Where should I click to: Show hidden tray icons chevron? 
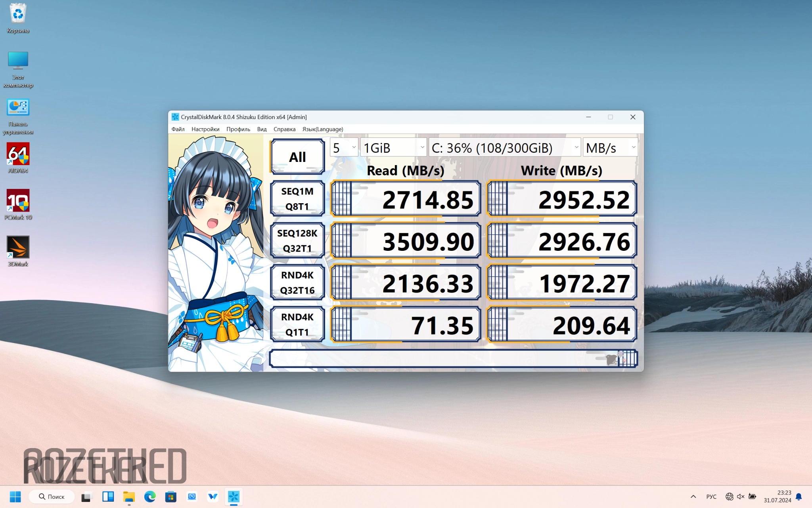693,496
